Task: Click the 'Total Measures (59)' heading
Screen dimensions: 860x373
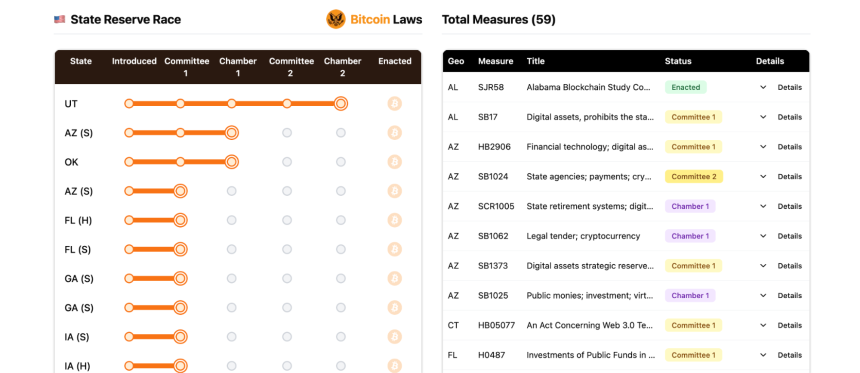Action: pos(499,20)
